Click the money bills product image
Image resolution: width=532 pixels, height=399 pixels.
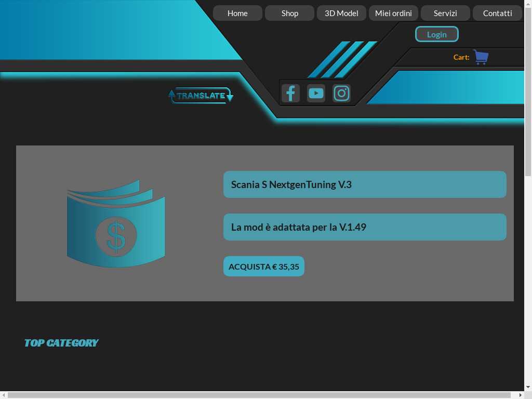(x=116, y=223)
